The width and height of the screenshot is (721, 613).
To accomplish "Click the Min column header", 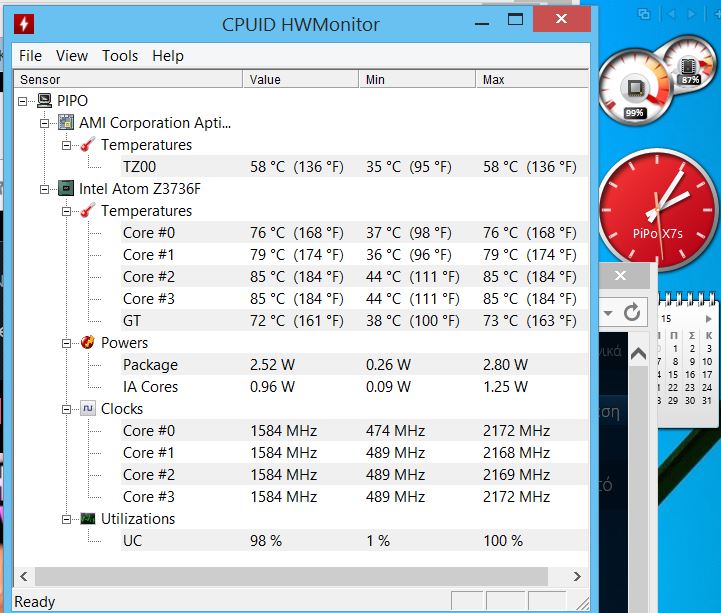I will tap(417, 79).
